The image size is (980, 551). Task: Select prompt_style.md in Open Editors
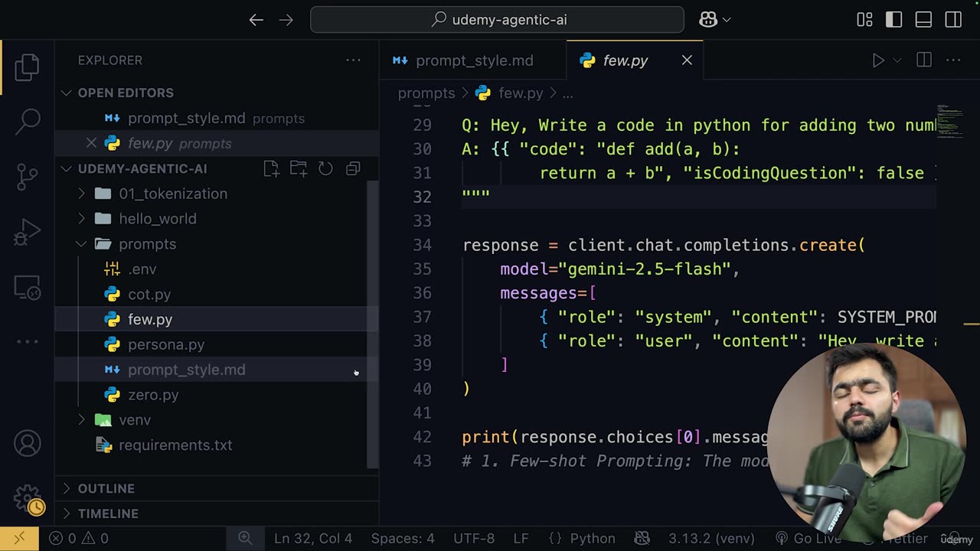coord(217,118)
